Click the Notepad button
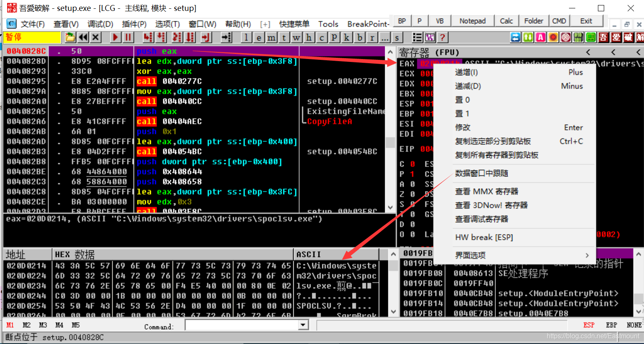 [x=472, y=21]
